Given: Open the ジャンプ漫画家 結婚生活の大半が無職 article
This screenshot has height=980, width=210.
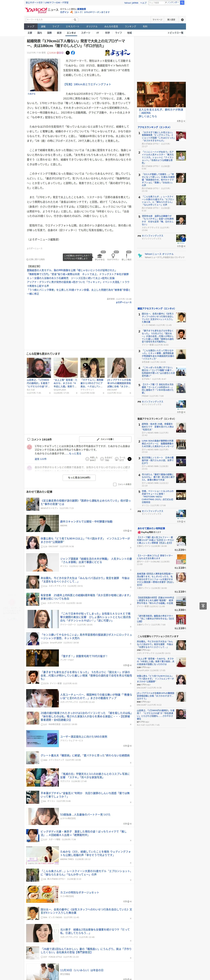Looking at the screenshot, I should point(96,560).
